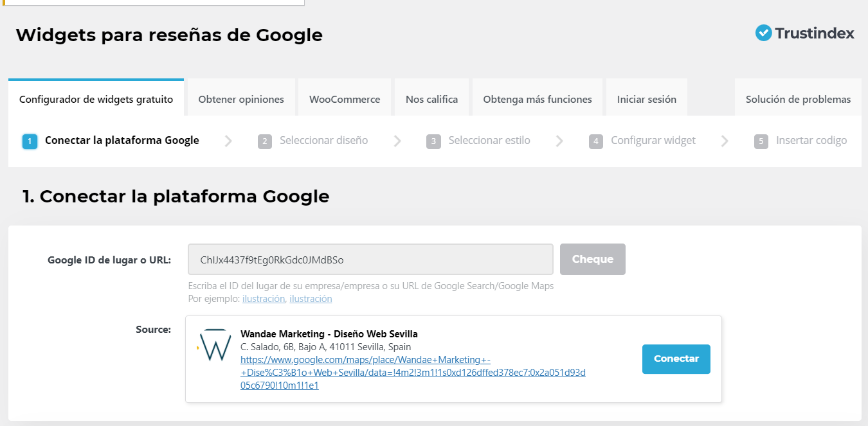The height and width of the screenshot is (426, 868).
Task: Click the 1. Conectar la plataforma Google heading
Action: coord(176,196)
